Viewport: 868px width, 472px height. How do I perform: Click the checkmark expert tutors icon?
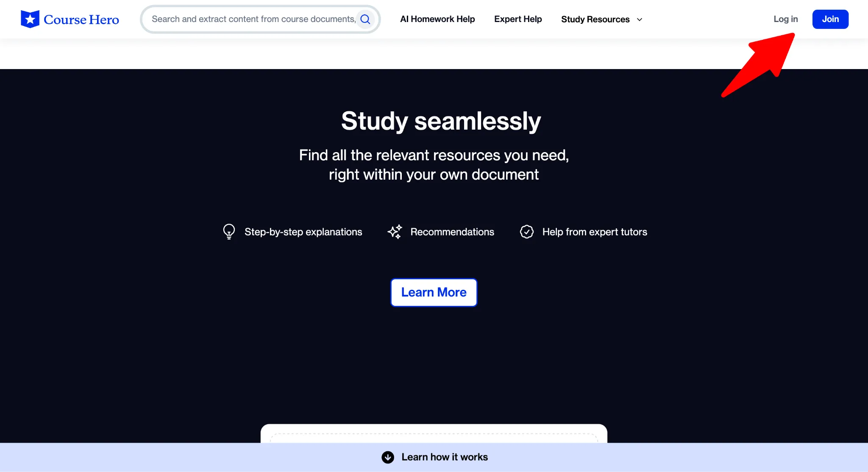click(527, 231)
